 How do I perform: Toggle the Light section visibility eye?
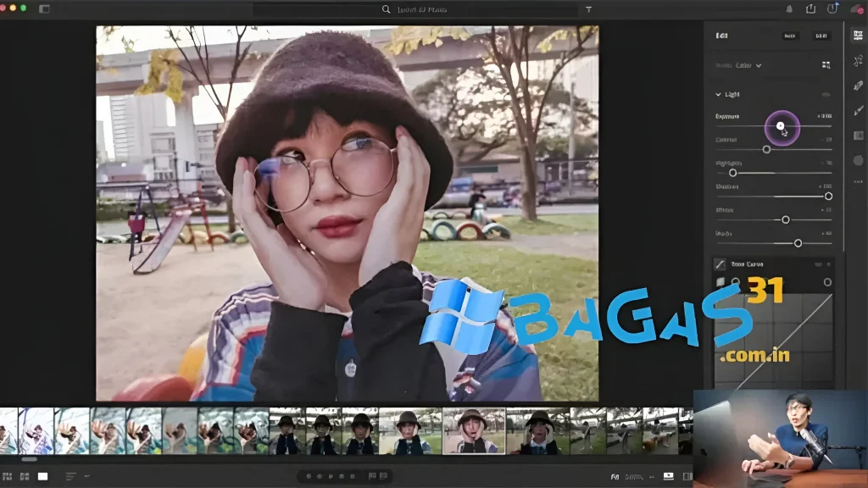tap(826, 95)
